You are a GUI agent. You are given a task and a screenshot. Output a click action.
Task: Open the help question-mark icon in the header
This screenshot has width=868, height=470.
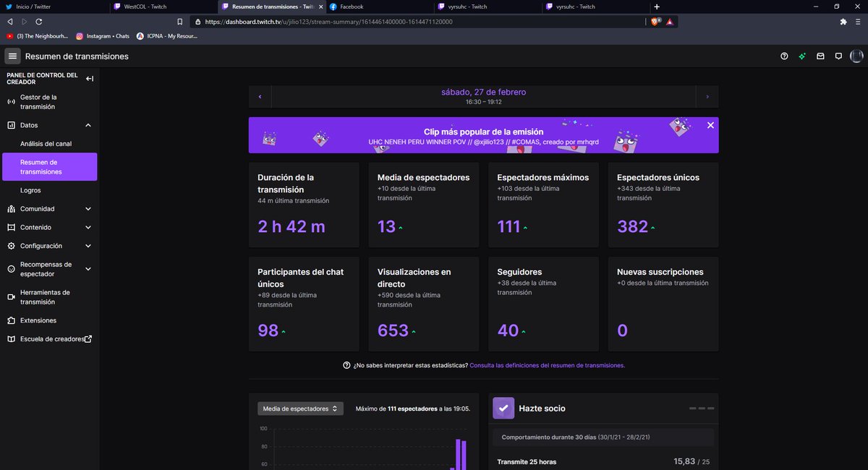784,56
